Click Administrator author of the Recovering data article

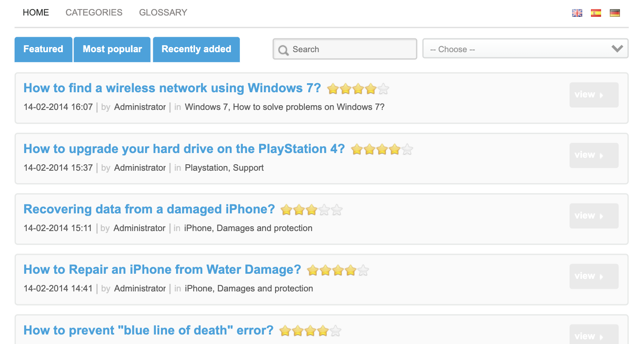click(x=139, y=228)
